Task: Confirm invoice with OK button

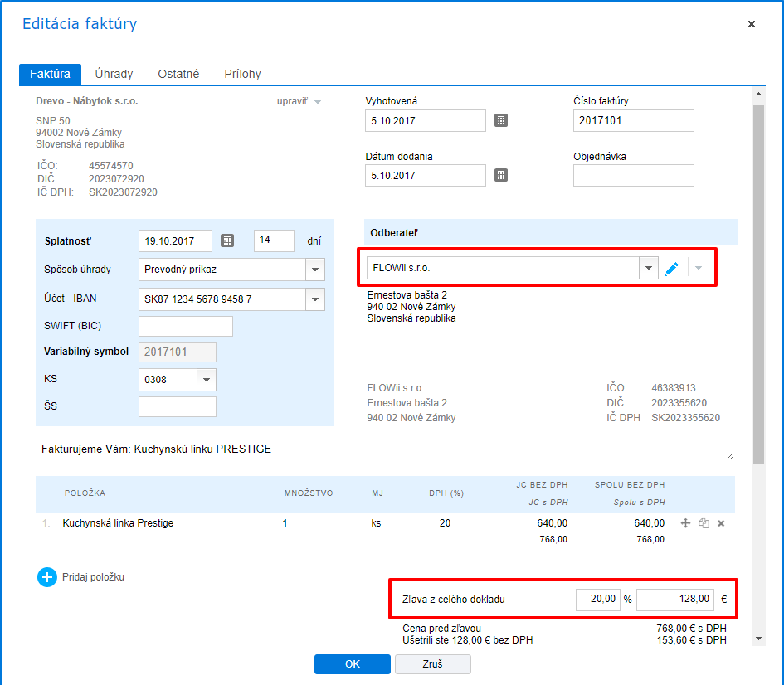Action: [x=353, y=664]
